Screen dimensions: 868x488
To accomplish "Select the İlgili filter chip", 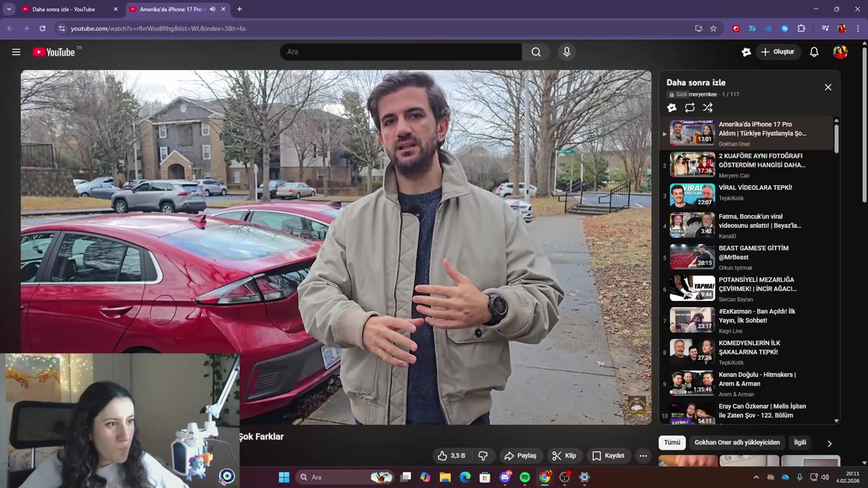I will click(x=800, y=443).
